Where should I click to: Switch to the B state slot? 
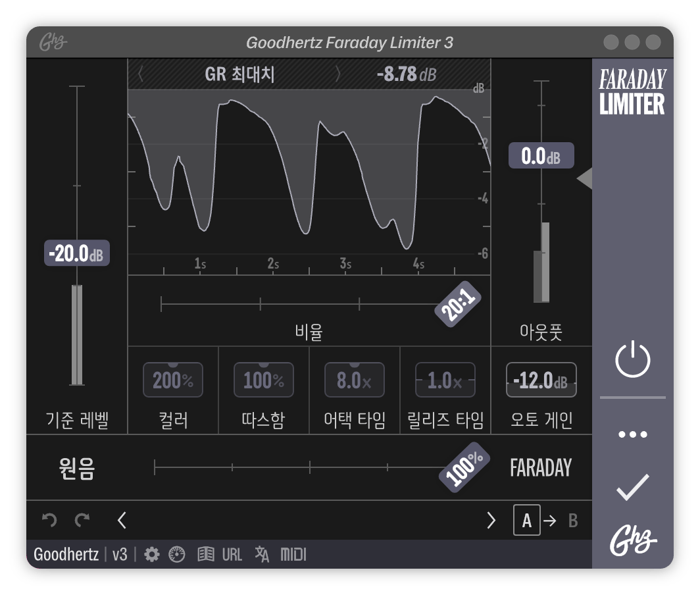click(573, 521)
